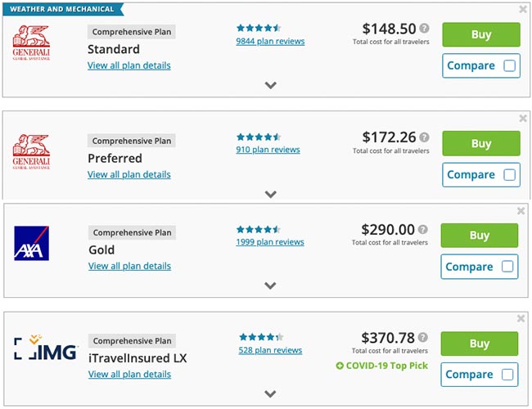Click the star rating for iTravelInsured LX
532x409 pixels.
coord(261,337)
